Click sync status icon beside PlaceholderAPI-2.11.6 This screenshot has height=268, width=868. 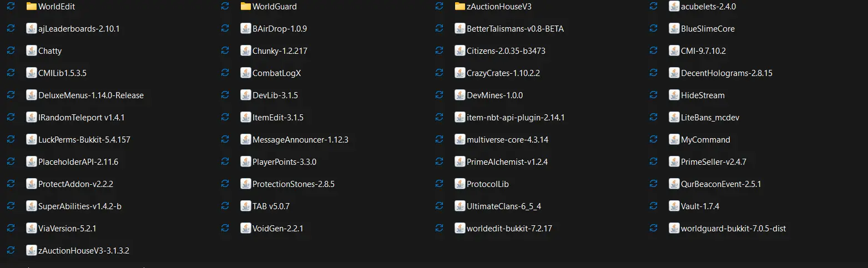pyautogui.click(x=11, y=161)
